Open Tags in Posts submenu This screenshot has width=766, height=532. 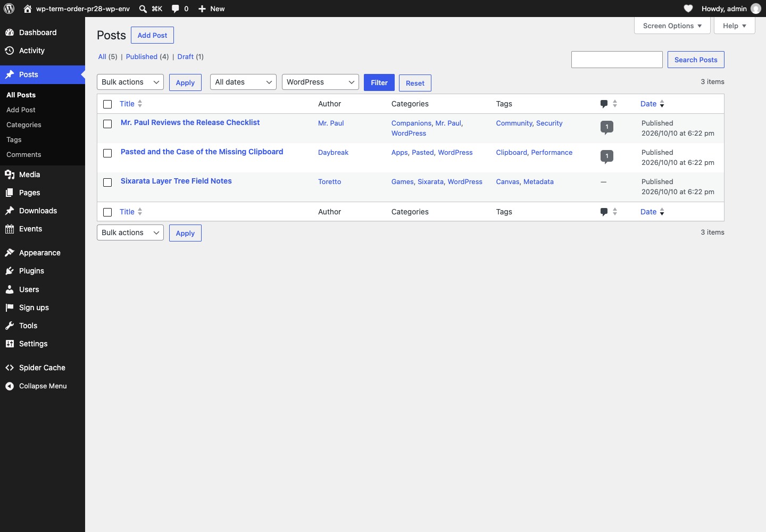coord(14,139)
